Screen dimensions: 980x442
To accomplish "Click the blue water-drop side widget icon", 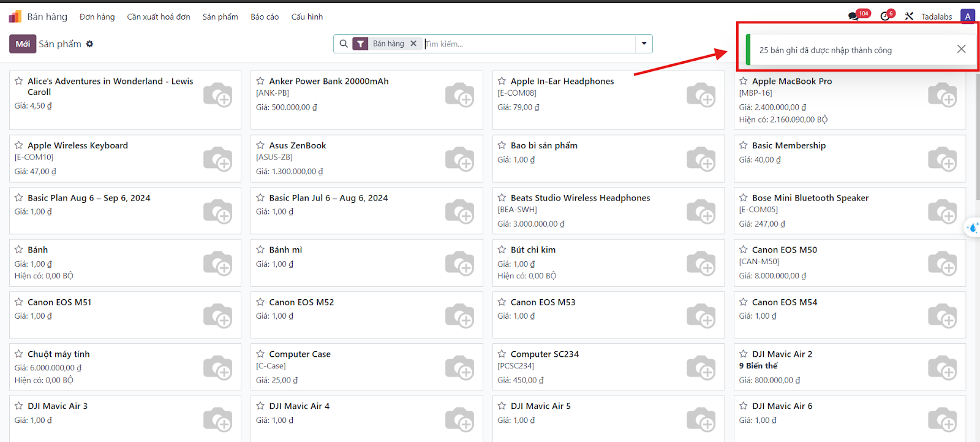I will tap(973, 228).
